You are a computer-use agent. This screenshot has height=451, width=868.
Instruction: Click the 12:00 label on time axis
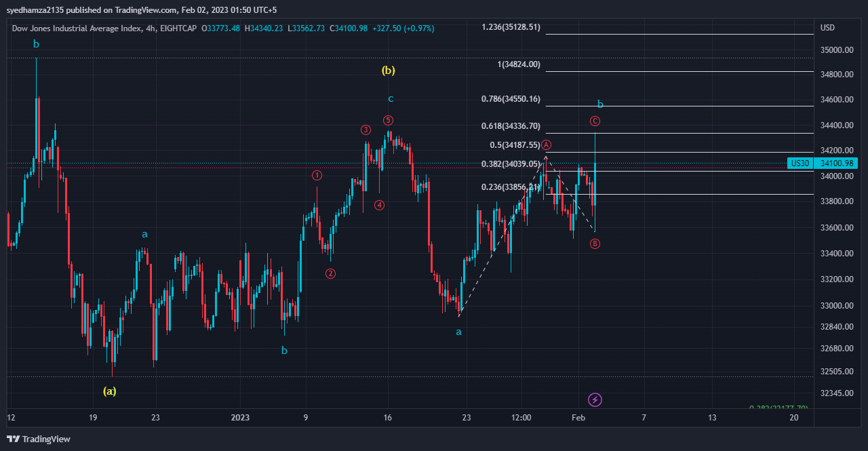(521, 417)
